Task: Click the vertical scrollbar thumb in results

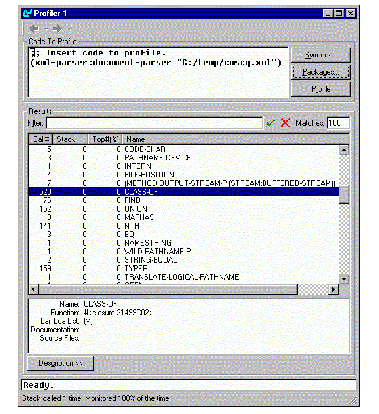Action: pos(344,195)
